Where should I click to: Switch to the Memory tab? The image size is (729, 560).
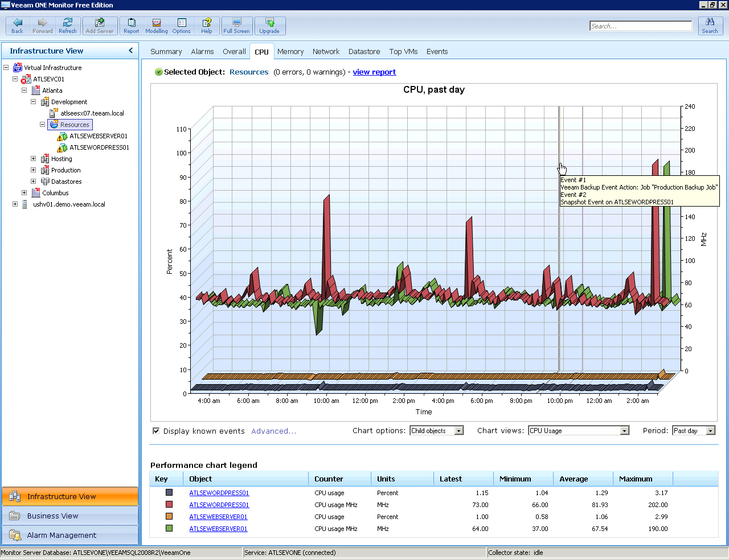(290, 52)
